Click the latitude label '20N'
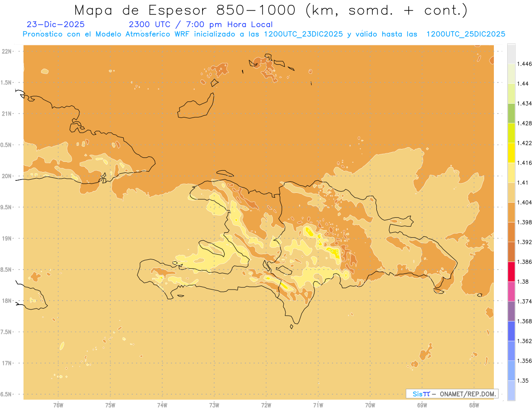This screenshot has width=532, height=411. [7, 176]
